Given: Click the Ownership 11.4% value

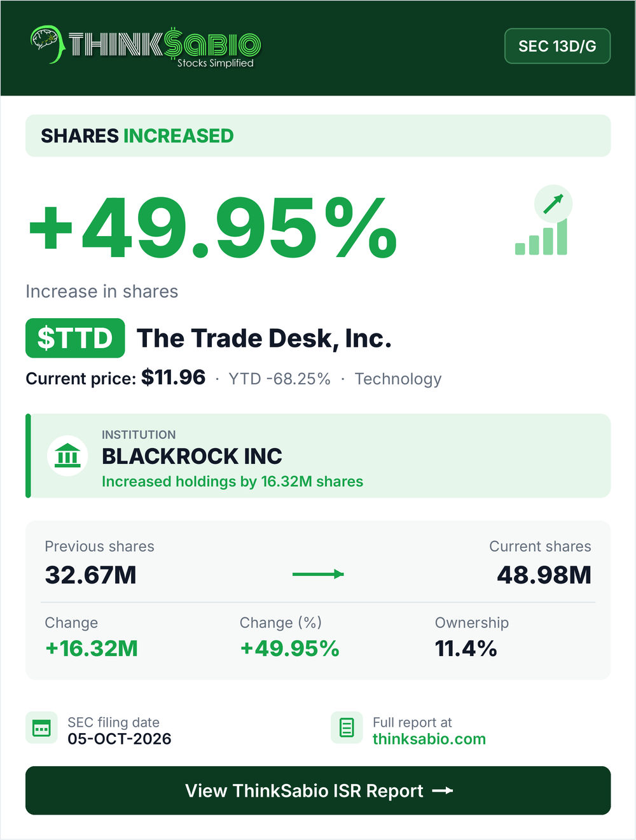Looking at the screenshot, I should [466, 648].
